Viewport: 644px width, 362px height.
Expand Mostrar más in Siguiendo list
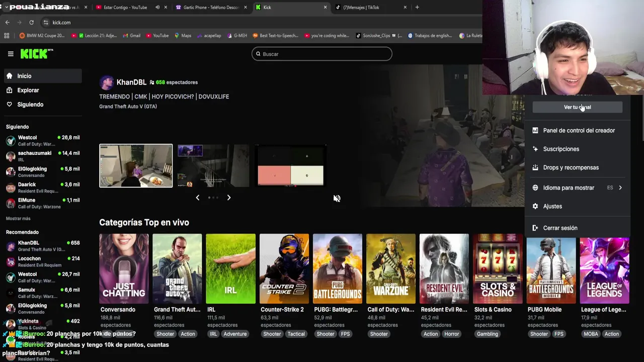tap(18, 219)
